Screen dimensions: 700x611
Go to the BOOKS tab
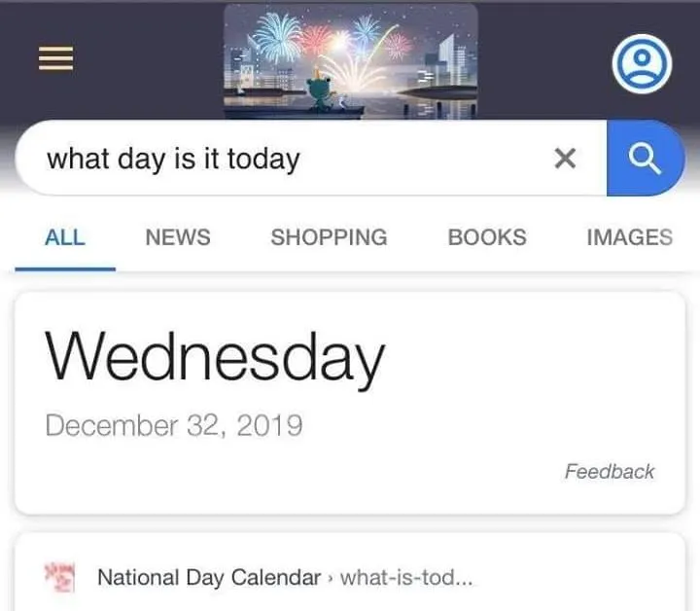[x=487, y=237]
